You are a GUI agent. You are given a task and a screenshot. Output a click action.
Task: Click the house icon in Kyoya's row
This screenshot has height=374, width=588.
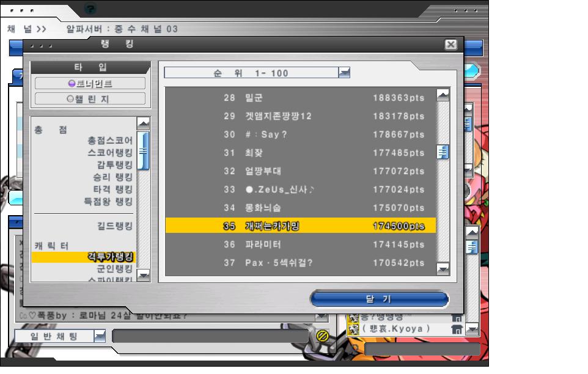click(457, 329)
